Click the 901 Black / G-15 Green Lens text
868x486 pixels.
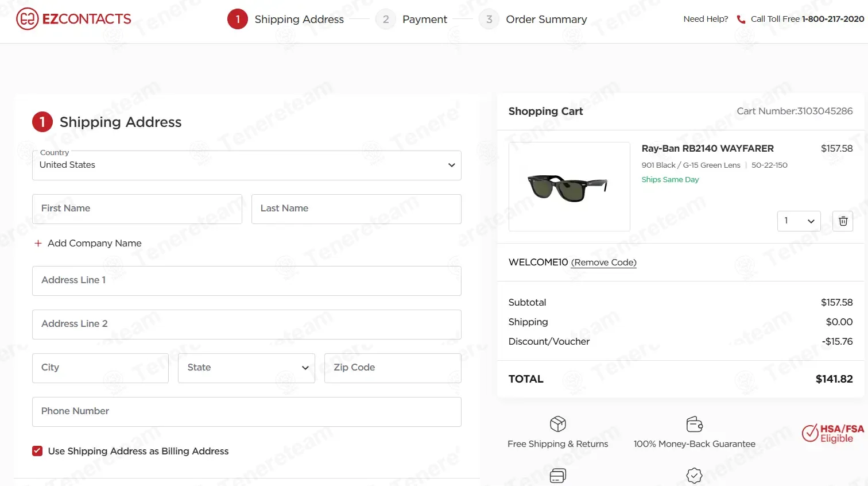click(x=691, y=165)
